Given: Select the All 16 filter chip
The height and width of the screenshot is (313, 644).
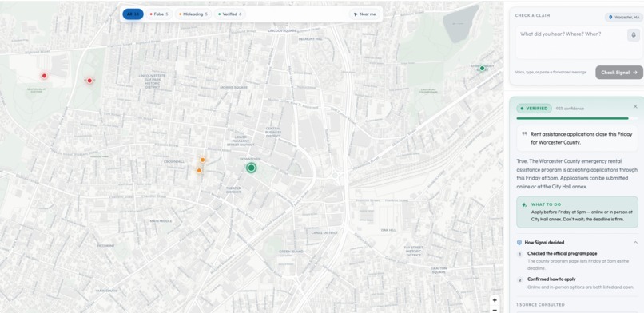Looking at the screenshot, I should (x=133, y=14).
